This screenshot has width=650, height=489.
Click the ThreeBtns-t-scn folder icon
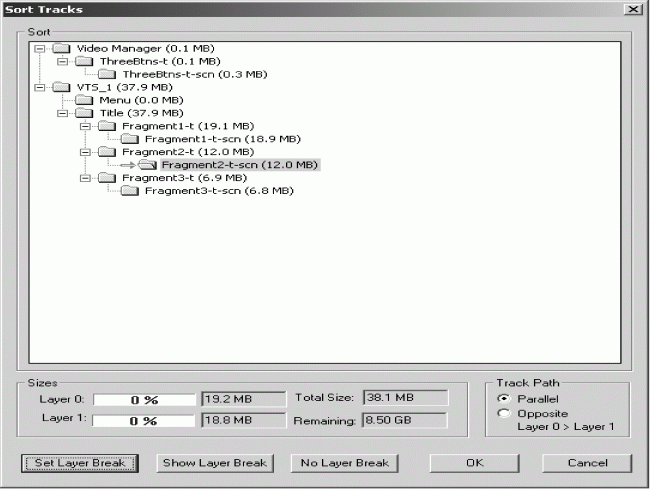pyautogui.click(x=107, y=74)
